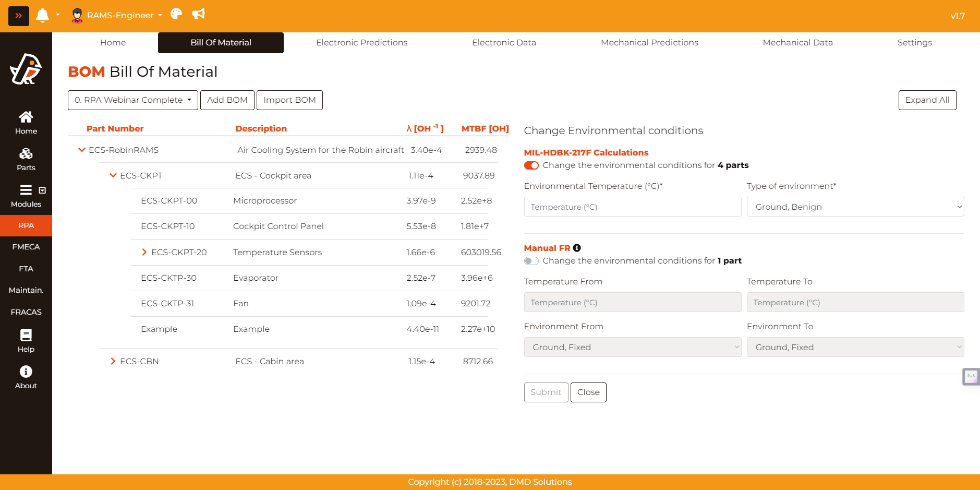Expand the ECS-CBN tree row
Screen dimensions: 980x490
tap(113, 361)
